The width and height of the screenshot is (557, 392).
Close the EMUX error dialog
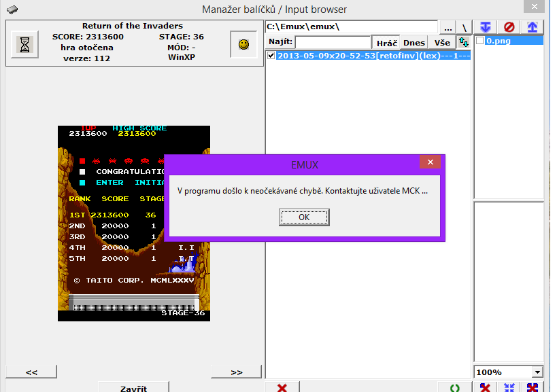[x=431, y=162]
